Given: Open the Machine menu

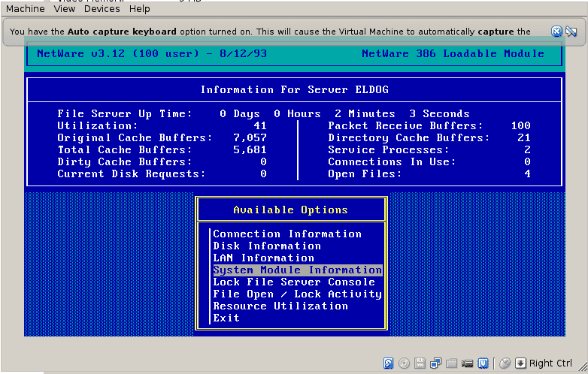Looking at the screenshot, I should pos(25,8).
